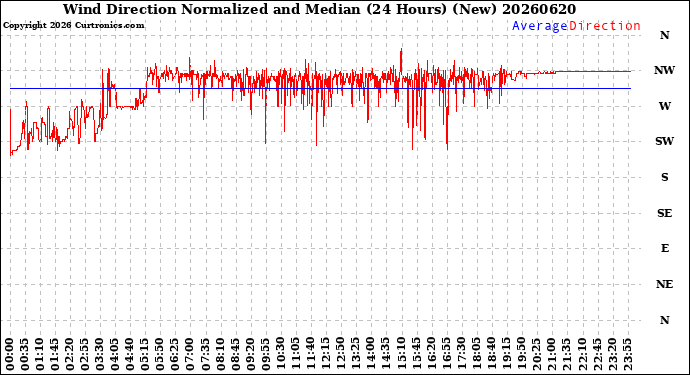Screen dimensions: 690x375
Task: Click the 01:10 time label
Action: [x=40, y=355]
